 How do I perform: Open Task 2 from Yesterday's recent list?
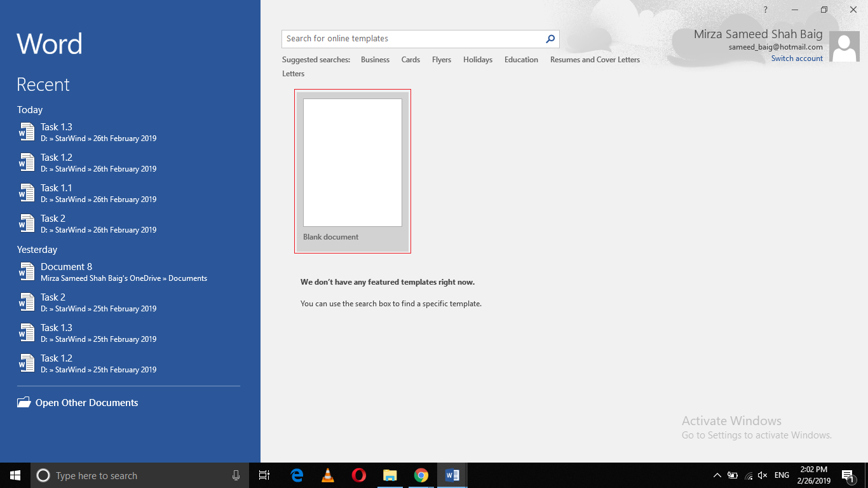click(x=129, y=302)
